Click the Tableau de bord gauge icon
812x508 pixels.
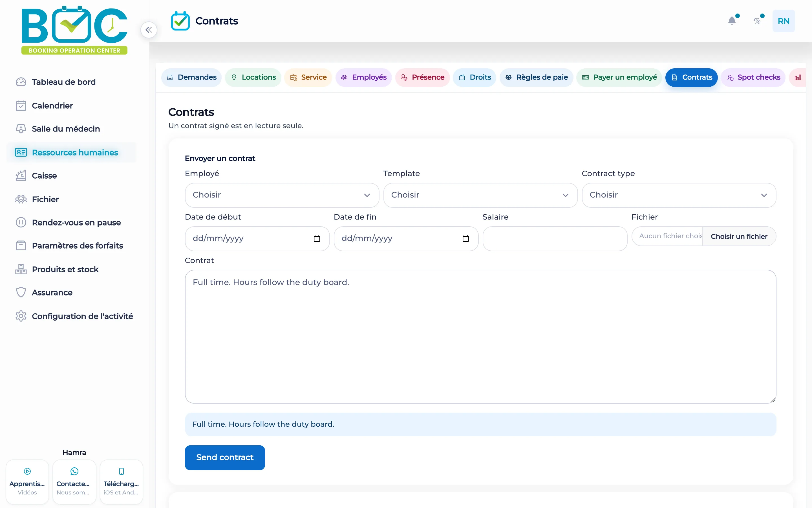point(21,82)
